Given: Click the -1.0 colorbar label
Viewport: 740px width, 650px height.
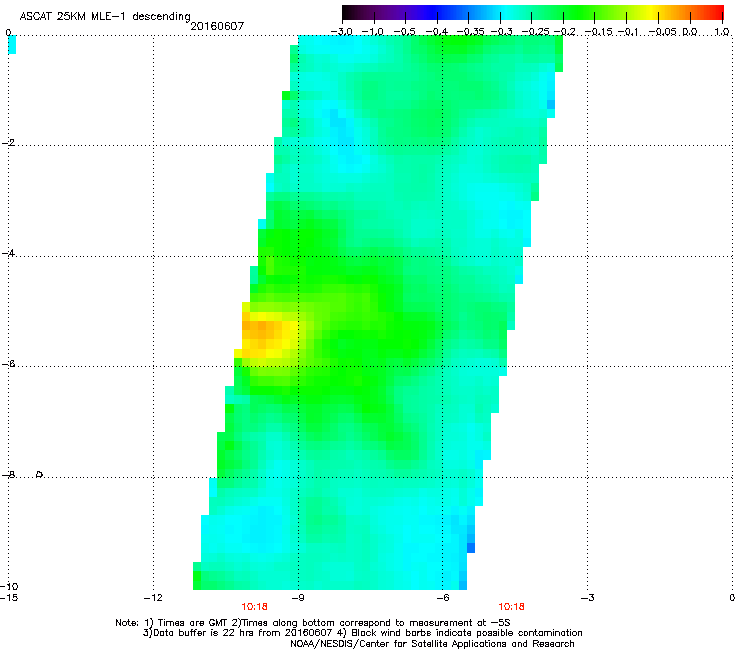Looking at the screenshot, I should pyautogui.click(x=373, y=32).
